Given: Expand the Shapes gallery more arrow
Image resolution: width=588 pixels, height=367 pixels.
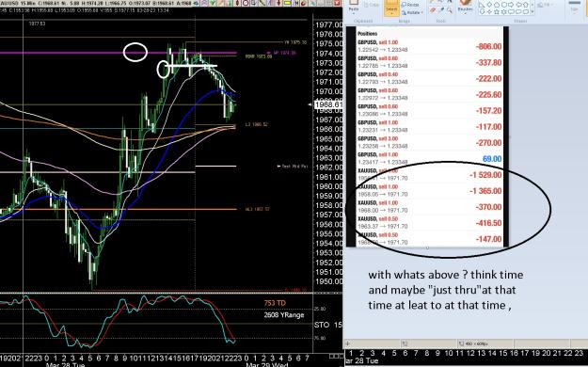Looking at the screenshot, I should [532, 11].
